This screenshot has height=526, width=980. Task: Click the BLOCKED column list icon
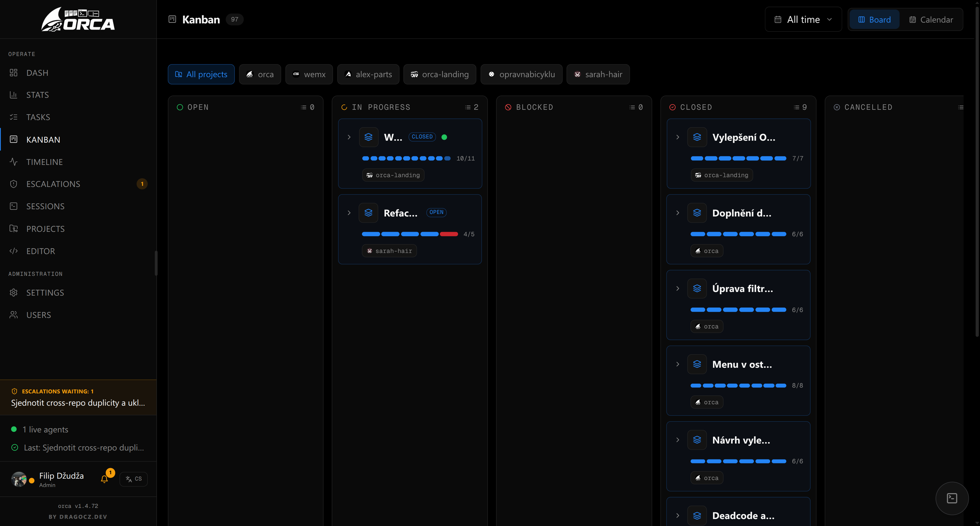pos(632,107)
